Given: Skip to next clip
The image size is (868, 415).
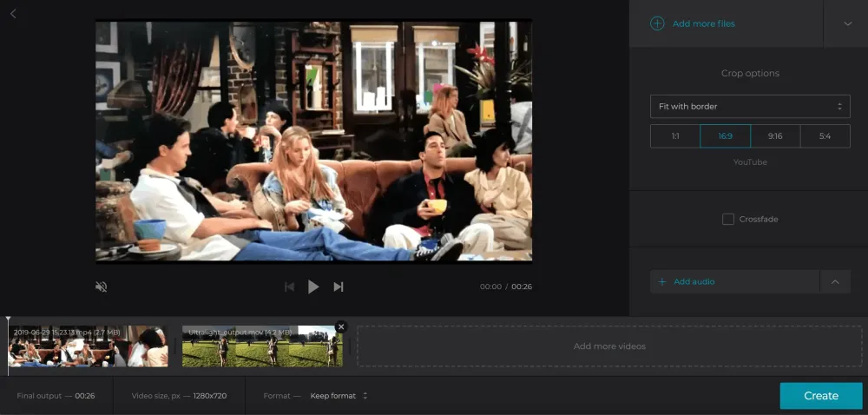Looking at the screenshot, I should (339, 287).
